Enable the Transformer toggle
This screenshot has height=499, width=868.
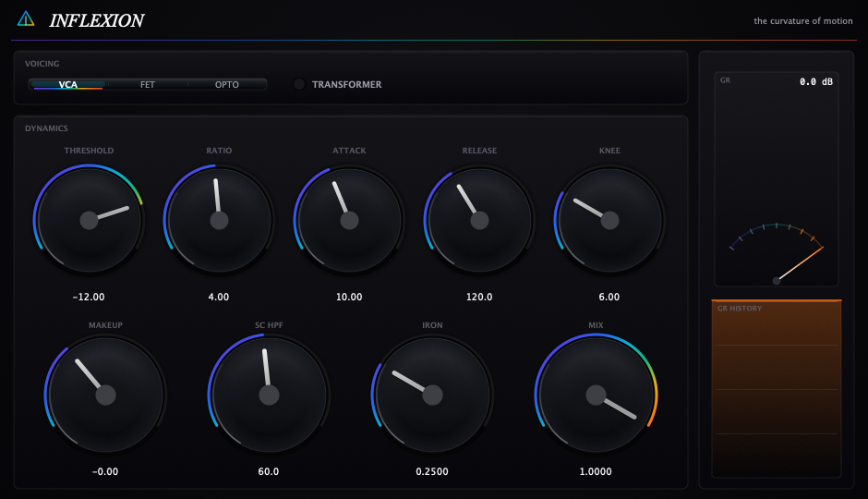[299, 84]
